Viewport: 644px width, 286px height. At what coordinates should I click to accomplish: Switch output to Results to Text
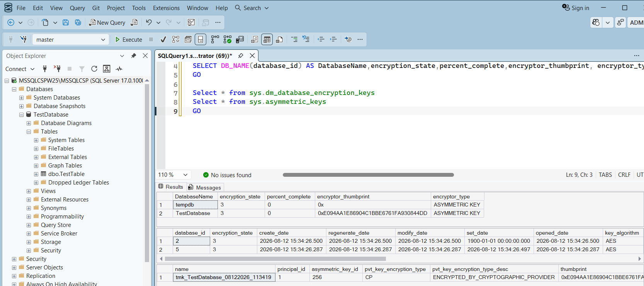[255, 39]
